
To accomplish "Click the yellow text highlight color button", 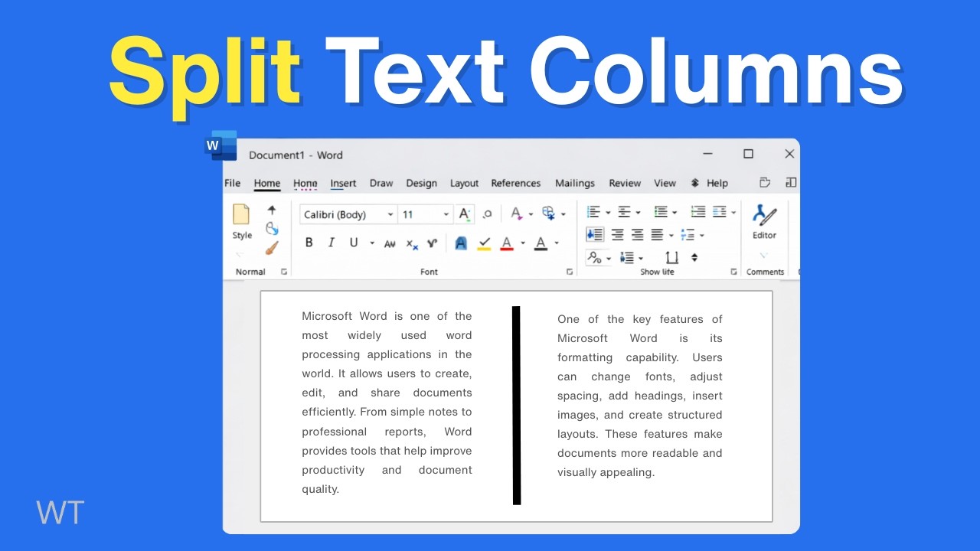I will click(x=484, y=243).
